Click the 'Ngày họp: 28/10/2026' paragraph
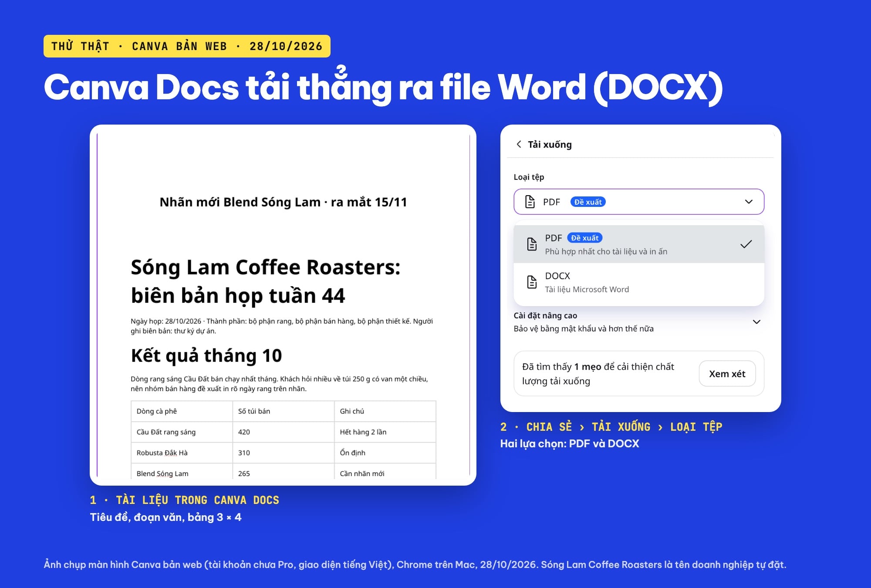The height and width of the screenshot is (588, 871). coord(282,326)
